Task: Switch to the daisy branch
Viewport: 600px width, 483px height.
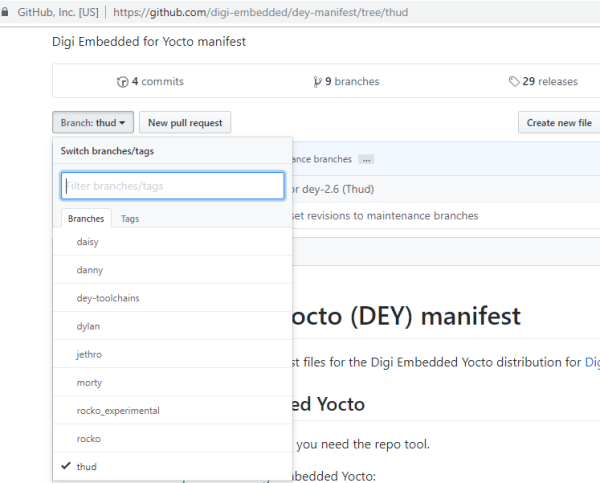Action: [x=173, y=242]
